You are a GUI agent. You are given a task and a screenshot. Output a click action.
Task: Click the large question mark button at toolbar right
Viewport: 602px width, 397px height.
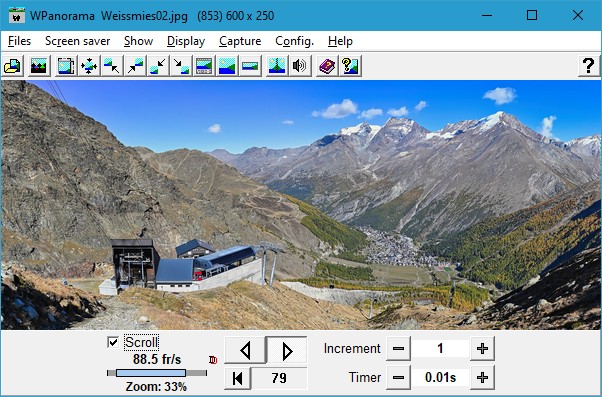(589, 66)
